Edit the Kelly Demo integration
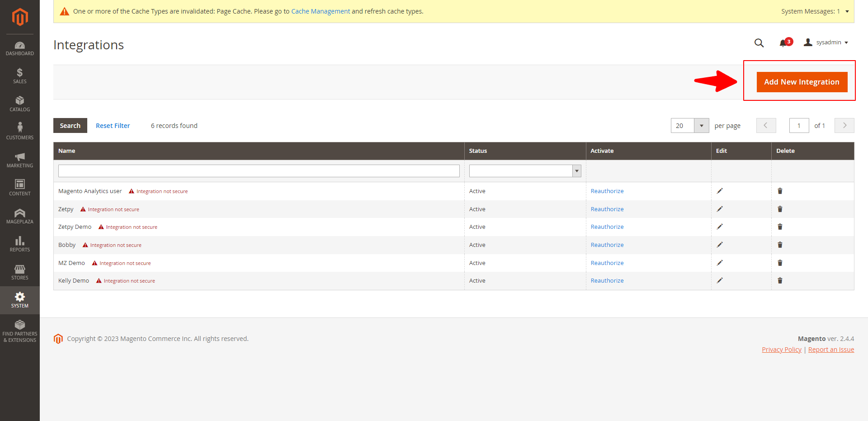This screenshot has width=868, height=421. point(720,280)
